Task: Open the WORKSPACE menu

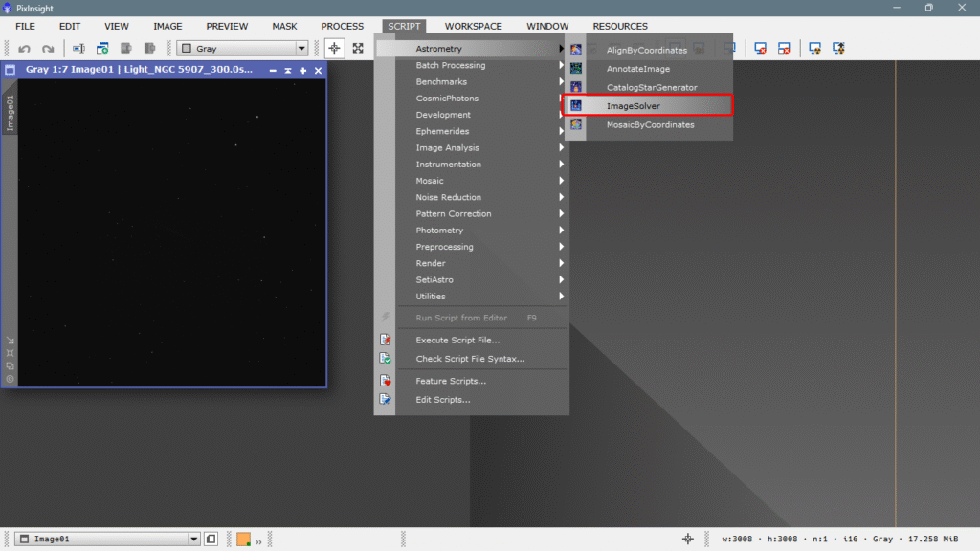Action: point(473,26)
